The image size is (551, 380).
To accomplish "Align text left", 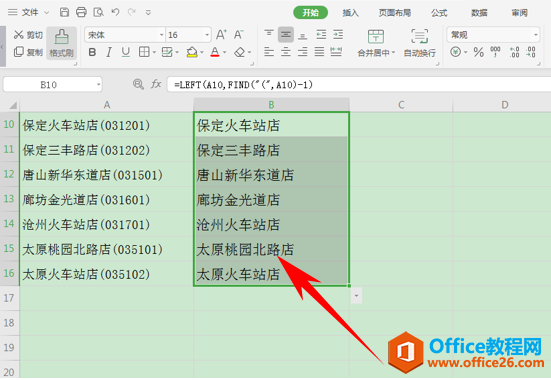I will (x=269, y=52).
